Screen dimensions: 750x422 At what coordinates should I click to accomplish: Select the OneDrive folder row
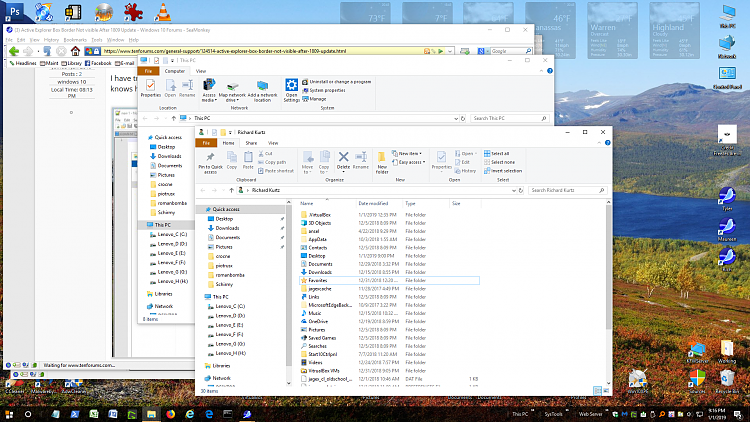(x=389, y=322)
